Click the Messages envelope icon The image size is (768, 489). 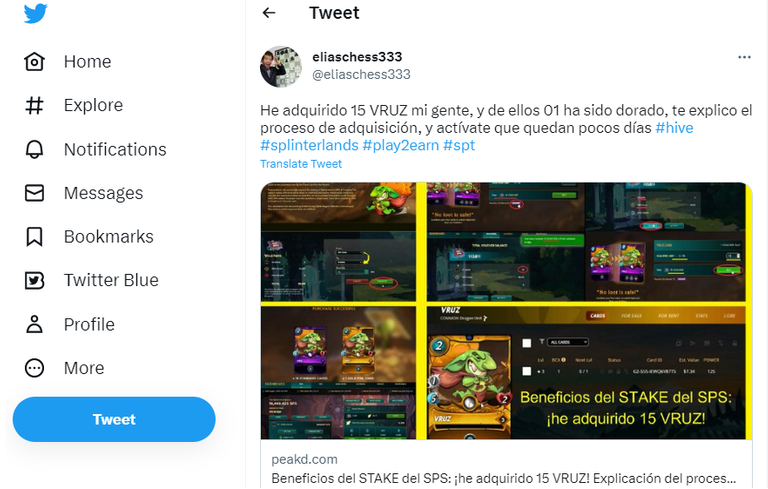tap(34, 193)
